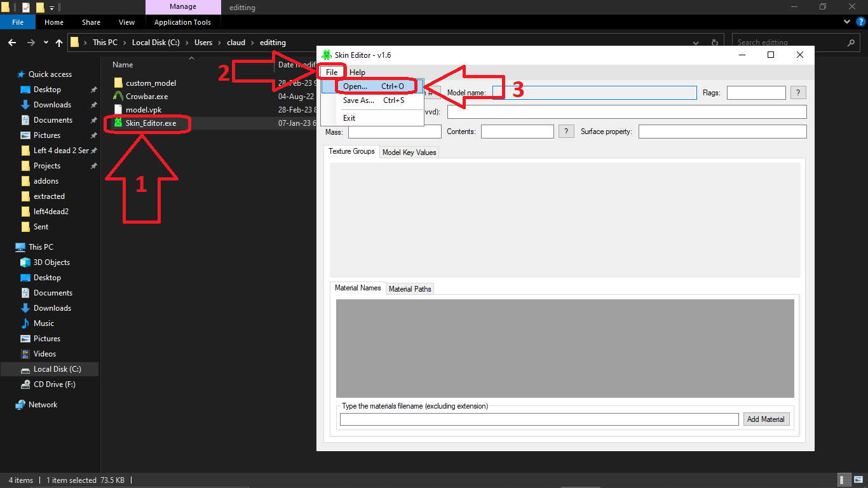The width and height of the screenshot is (868, 488).
Task: Expand the File Explorer ribbon with the chevron
Action: point(846,22)
